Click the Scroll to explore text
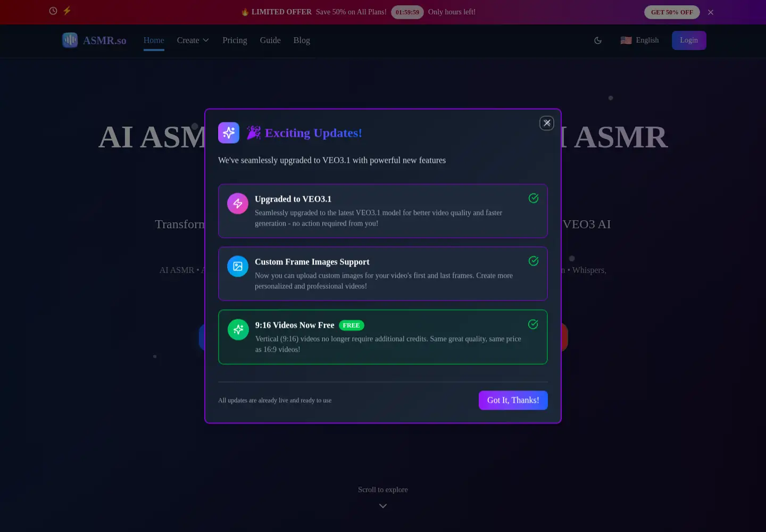The height and width of the screenshot is (532, 766). [x=383, y=489]
